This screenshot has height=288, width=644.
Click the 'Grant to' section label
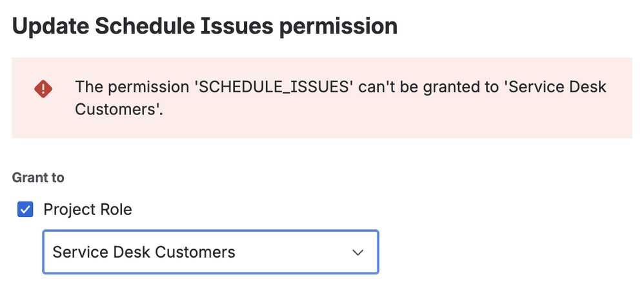click(x=38, y=178)
